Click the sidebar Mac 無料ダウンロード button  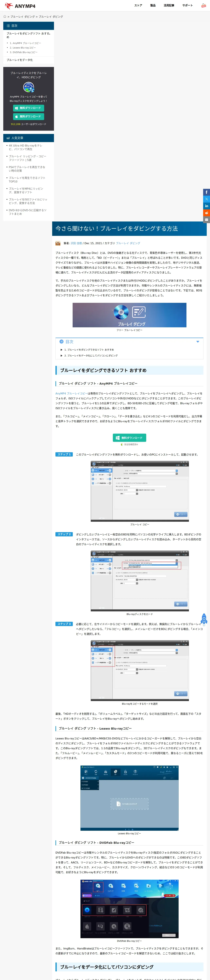29,116
